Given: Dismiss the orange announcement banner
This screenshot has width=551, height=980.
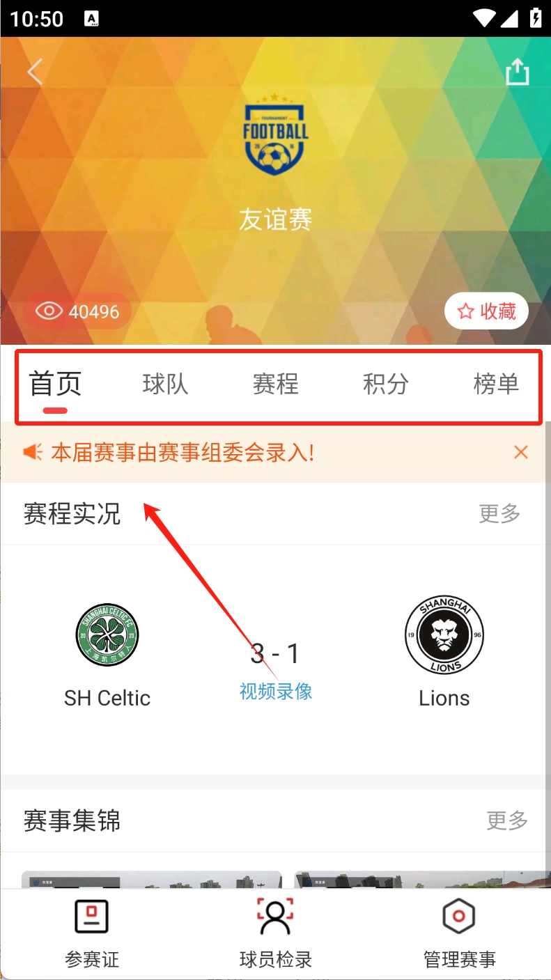Looking at the screenshot, I should tap(520, 453).
